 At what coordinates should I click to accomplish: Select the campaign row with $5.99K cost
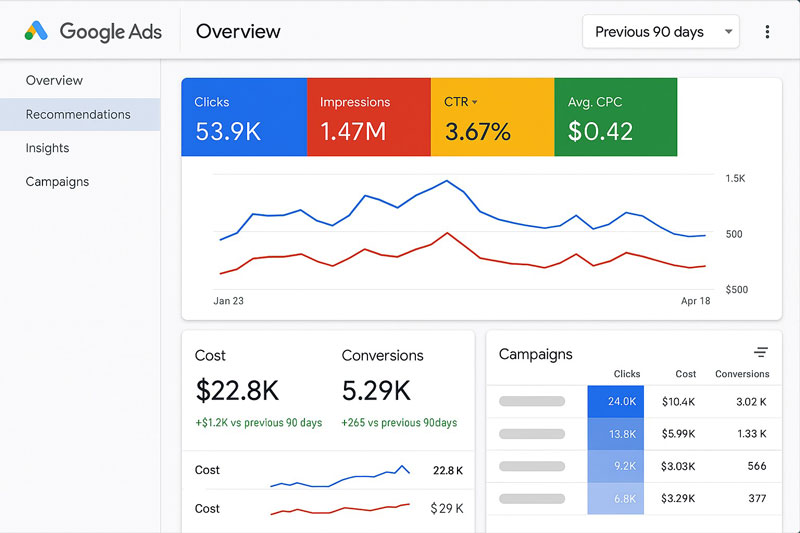pos(634,434)
